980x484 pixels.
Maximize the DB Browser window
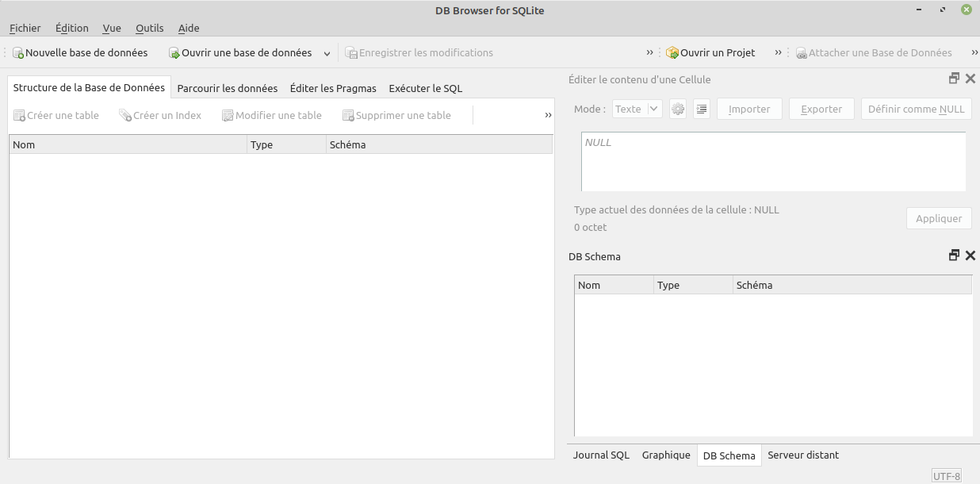tap(943, 10)
